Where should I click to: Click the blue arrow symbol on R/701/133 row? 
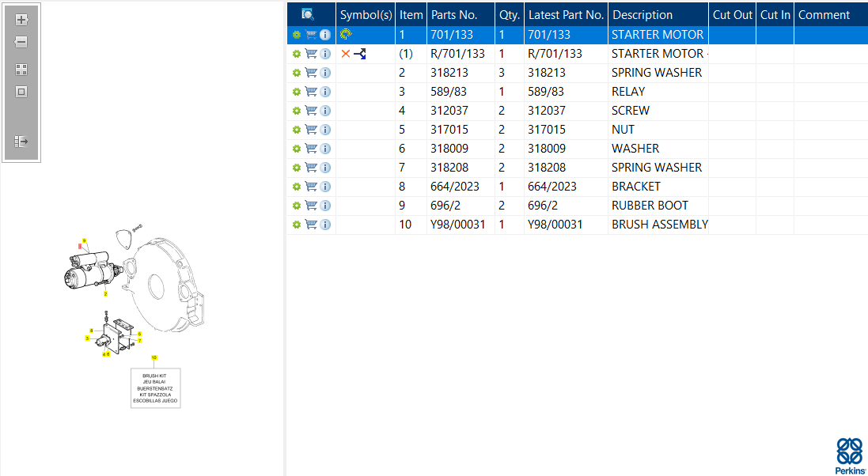coord(360,54)
